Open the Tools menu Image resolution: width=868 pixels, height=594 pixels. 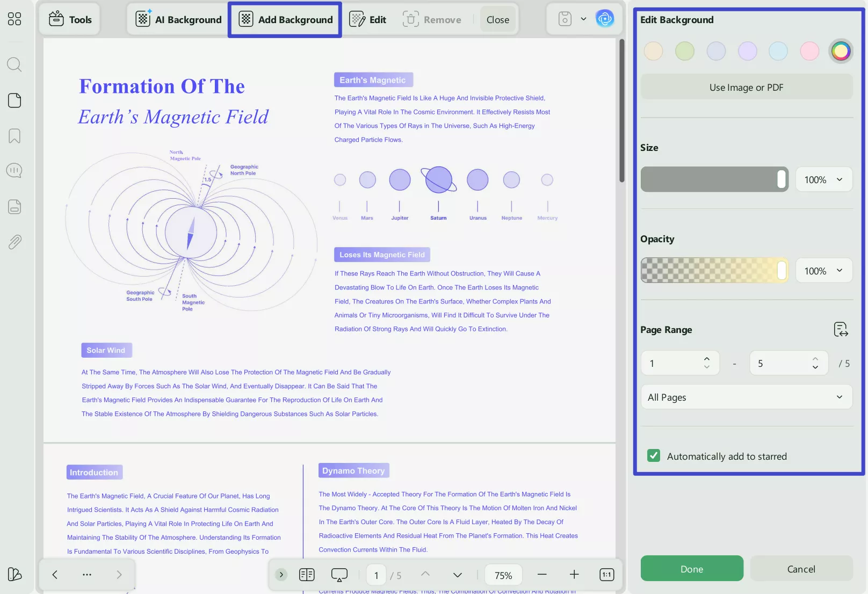click(70, 19)
